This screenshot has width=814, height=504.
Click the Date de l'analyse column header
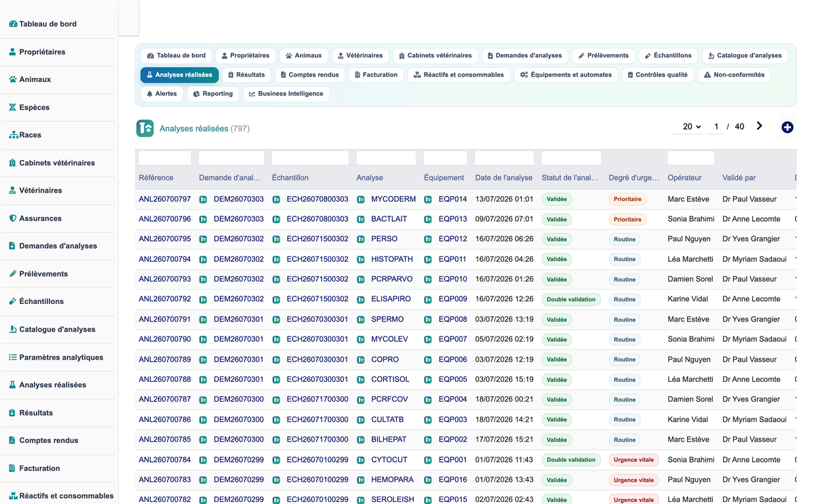[504, 178]
